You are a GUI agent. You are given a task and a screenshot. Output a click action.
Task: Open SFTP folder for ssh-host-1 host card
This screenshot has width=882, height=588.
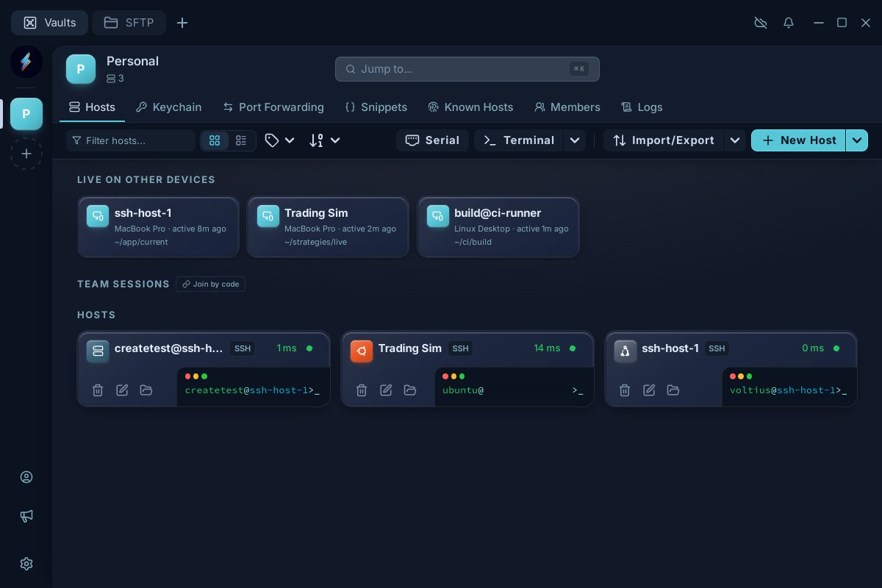pos(673,390)
